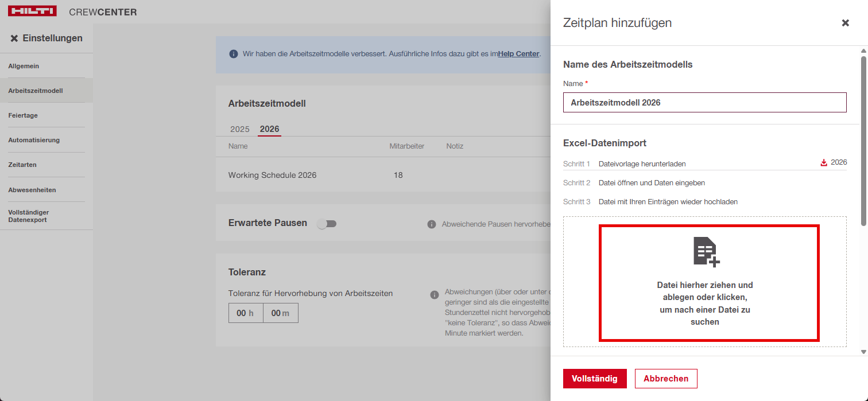Click the Vollständig button
The height and width of the screenshot is (401, 868).
[x=594, y=379]
